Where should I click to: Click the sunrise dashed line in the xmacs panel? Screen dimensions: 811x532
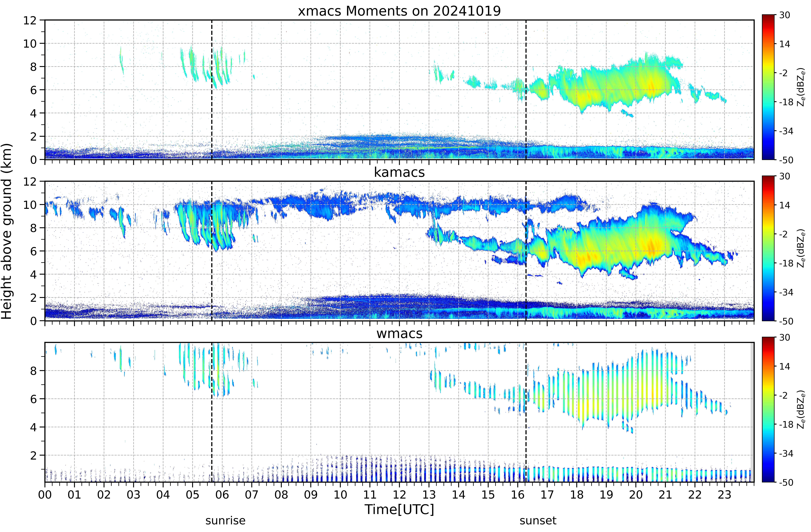tap(212, 90)
